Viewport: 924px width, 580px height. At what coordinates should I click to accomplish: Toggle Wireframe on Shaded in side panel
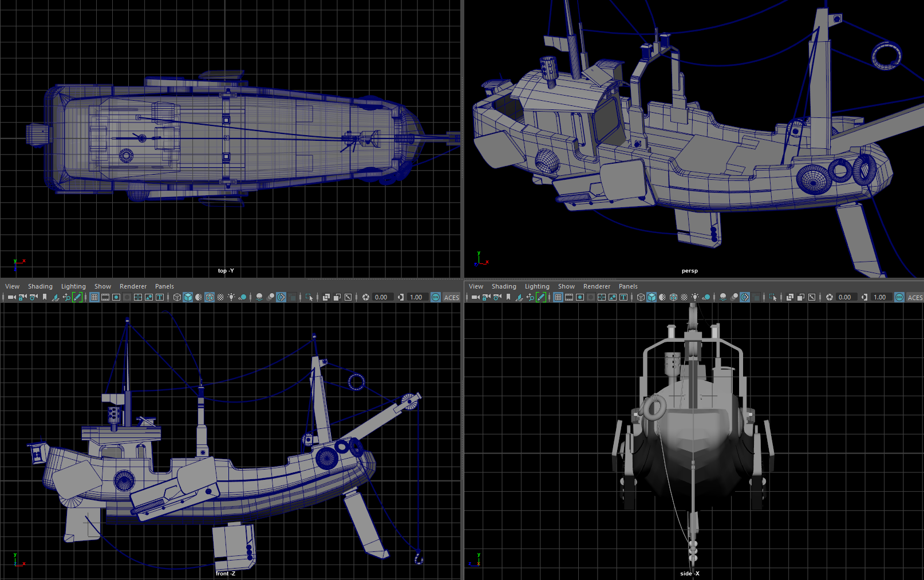pyautogui.click(x=673, y=297)
